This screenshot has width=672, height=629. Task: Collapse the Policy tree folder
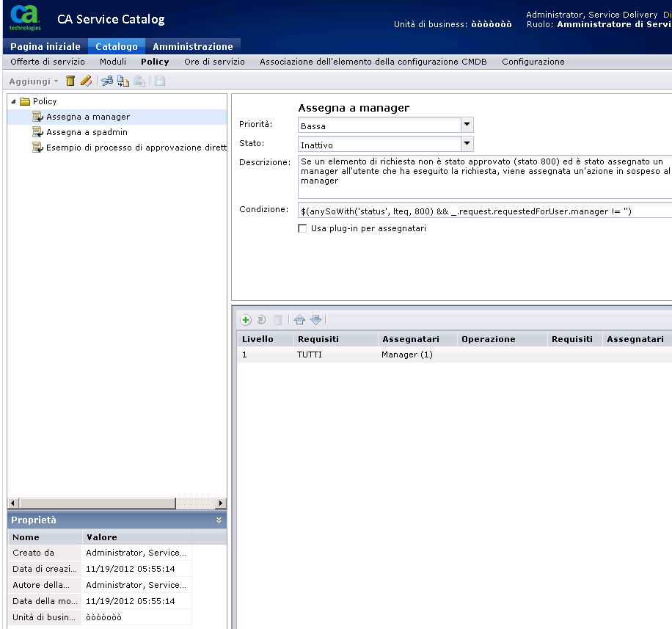click(13, 101)
